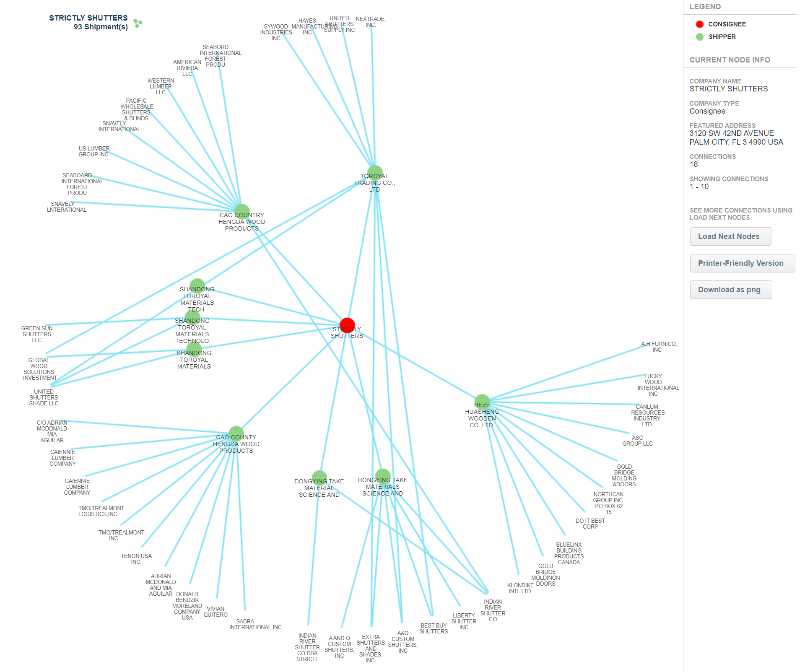Click the GAIENNIE LUMBER COMPANY label
805x672 pixels.
click(77, 487)
